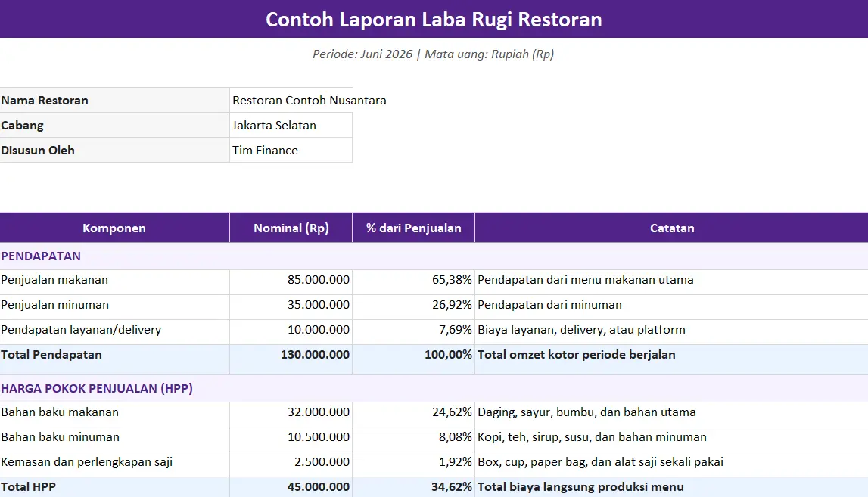Click the 'Nominal (Rp)' column header
The width and height of the screenshot is (868, 497).
pos(291,228)
